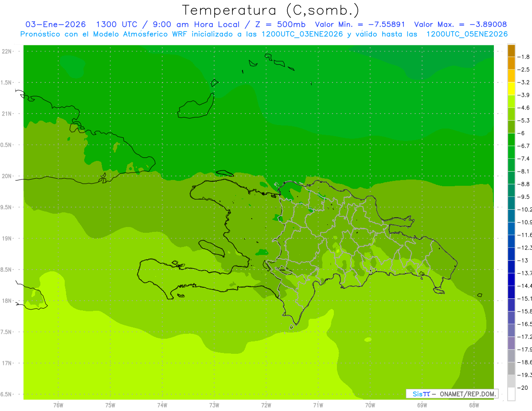Click the 68W longitude axis label

473,405
